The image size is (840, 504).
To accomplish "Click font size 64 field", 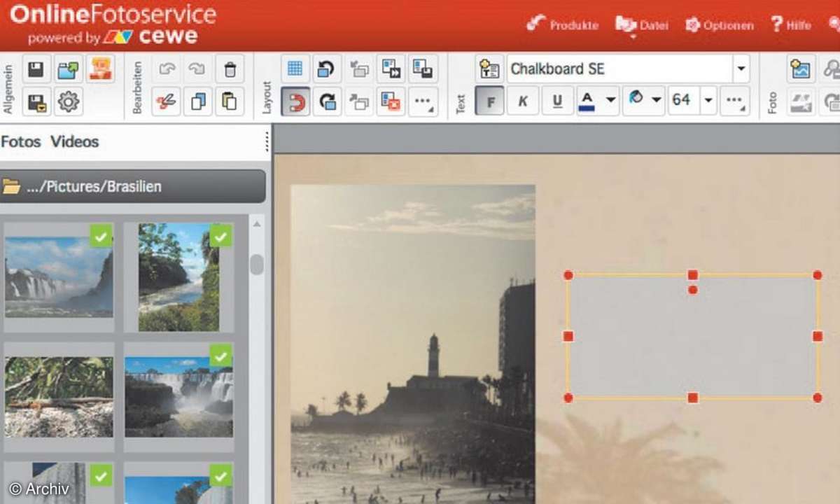I will (682, 100).
